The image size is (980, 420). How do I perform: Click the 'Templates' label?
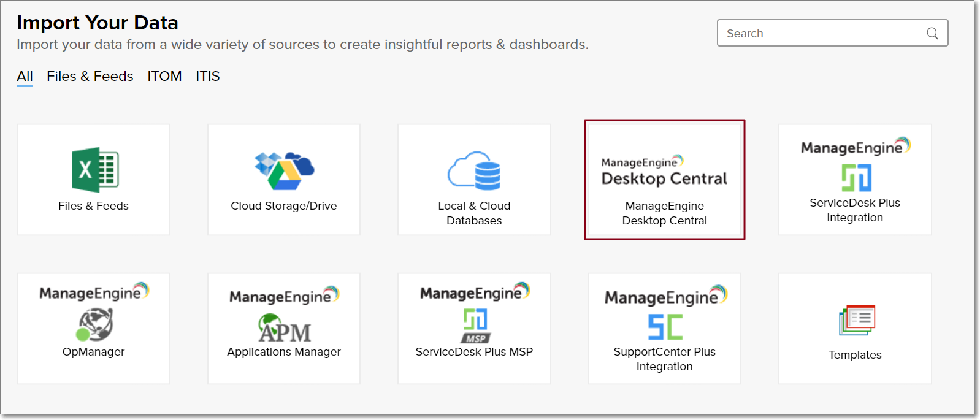(x=855, y=355)
